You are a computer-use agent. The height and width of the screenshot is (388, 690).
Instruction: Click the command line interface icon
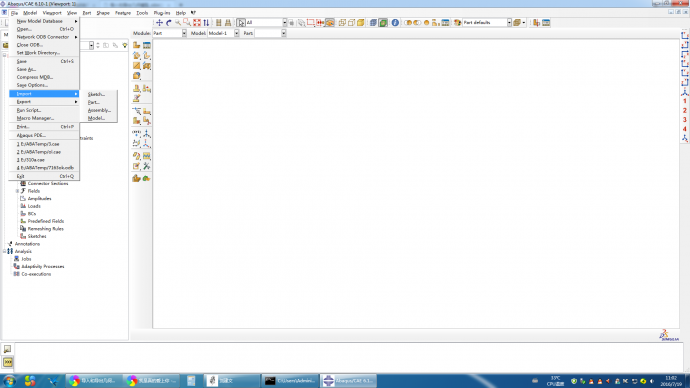pos(7,362)
